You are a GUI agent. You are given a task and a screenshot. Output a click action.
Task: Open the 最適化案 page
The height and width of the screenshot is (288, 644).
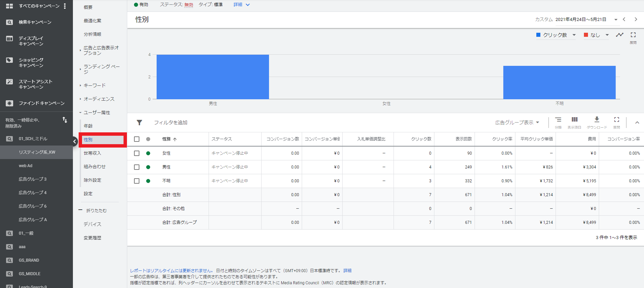[92, 21]
